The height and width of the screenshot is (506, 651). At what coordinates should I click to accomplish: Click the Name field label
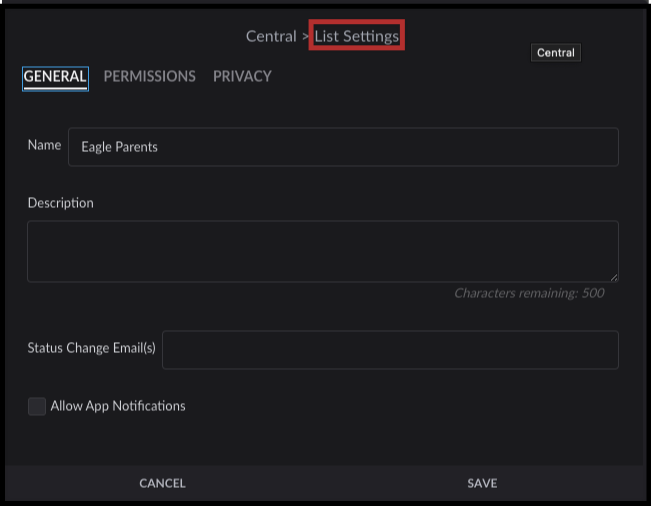(x=44, y=146)
